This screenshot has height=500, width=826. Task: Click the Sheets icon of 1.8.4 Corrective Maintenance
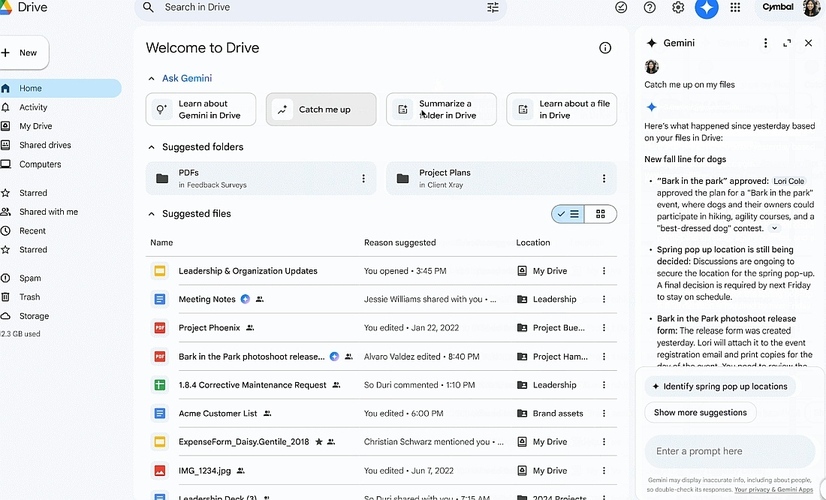(x=160, y=385)
